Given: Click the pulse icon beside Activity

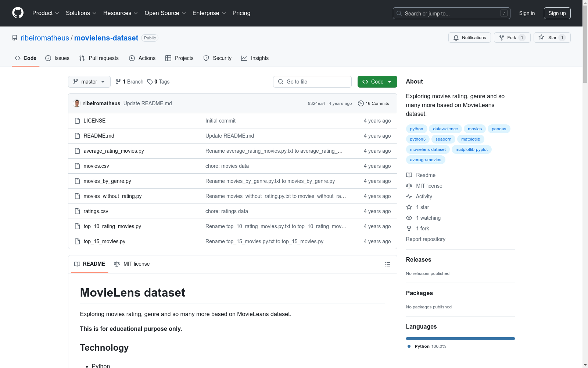Looking at the screenshot, I should coord(409,197).
